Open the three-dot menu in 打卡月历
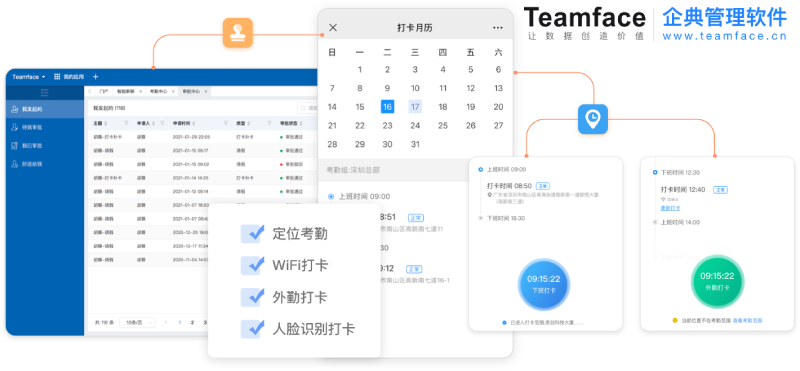This screenshot has height=371, width=800. (498, 28)
